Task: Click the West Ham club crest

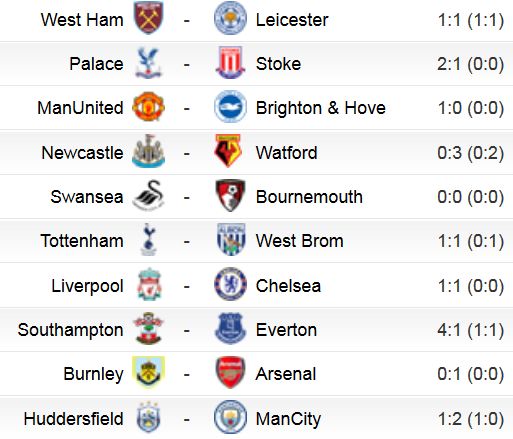Action: (x=148, y=18)
